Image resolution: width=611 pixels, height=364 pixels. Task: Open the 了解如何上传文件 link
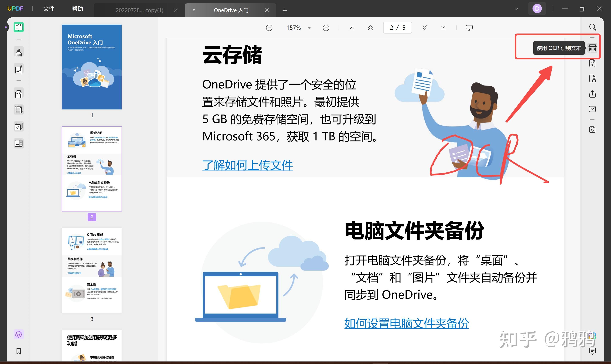(248, 165)
